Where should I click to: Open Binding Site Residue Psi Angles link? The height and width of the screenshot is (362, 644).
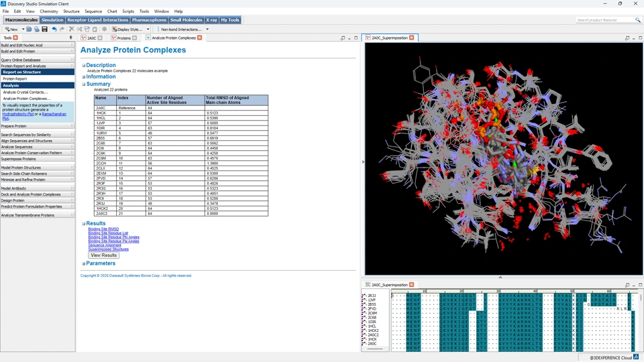(114, 241)
